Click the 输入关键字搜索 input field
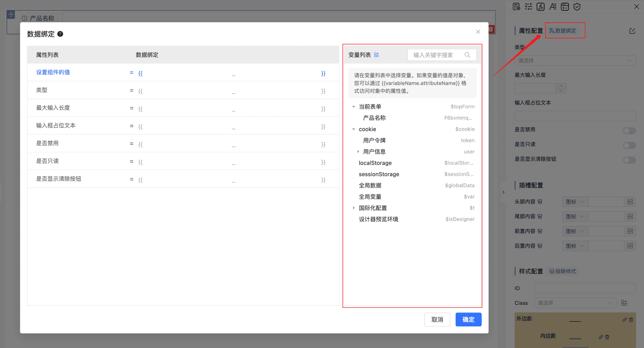The image size is (644, 348). (x=435, y=55)
